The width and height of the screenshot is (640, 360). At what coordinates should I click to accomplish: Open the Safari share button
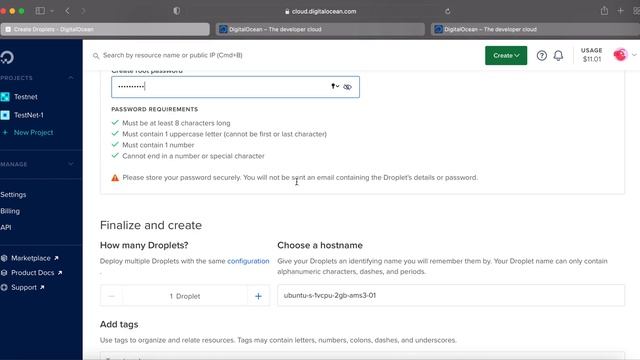(604, 11)
